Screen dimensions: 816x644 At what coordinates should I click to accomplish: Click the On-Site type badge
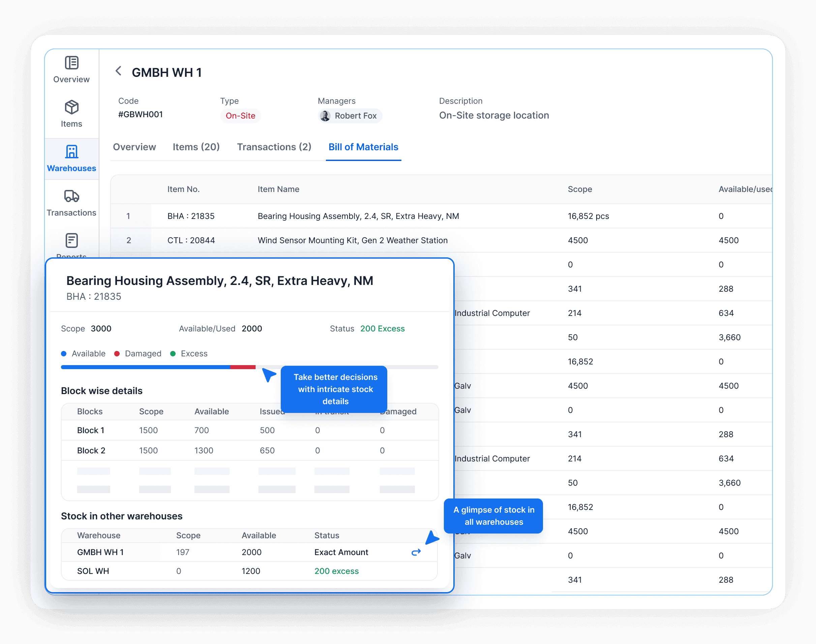pyautogui.click(x=240, y=116)
